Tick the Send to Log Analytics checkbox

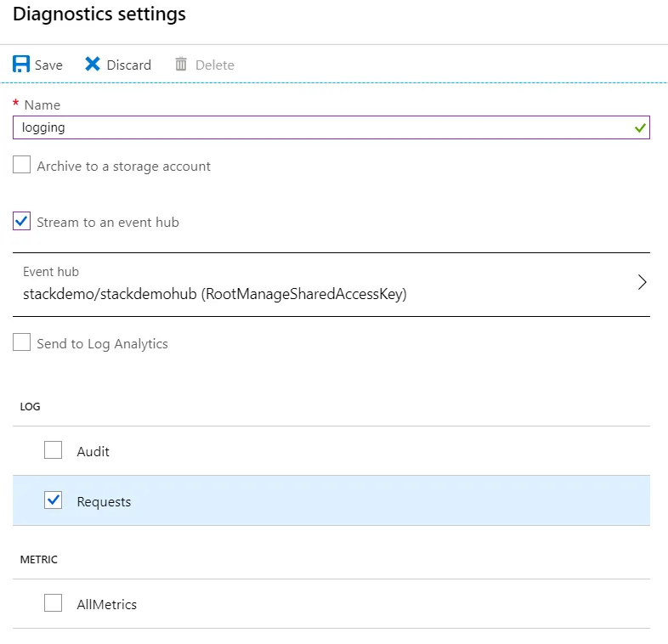click(x=22, y=343)
